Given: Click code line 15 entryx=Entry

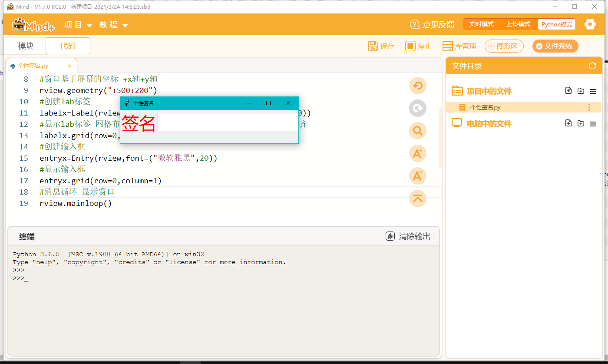Looking at the screenshot, I should click(128, 158).
